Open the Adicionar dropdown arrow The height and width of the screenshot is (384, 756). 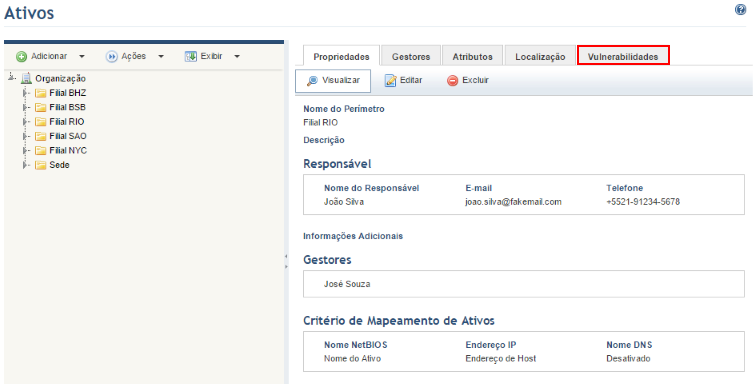click(x=82, y=57)
